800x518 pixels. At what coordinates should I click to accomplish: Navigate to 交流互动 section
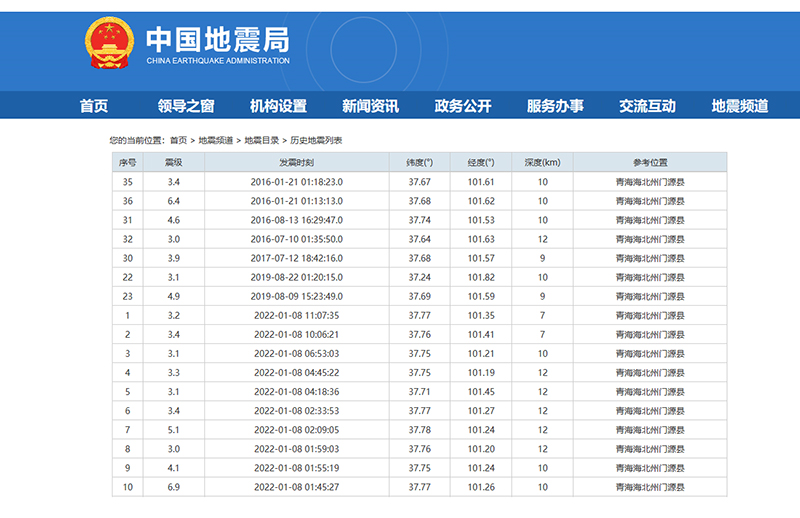click(647, 106)
